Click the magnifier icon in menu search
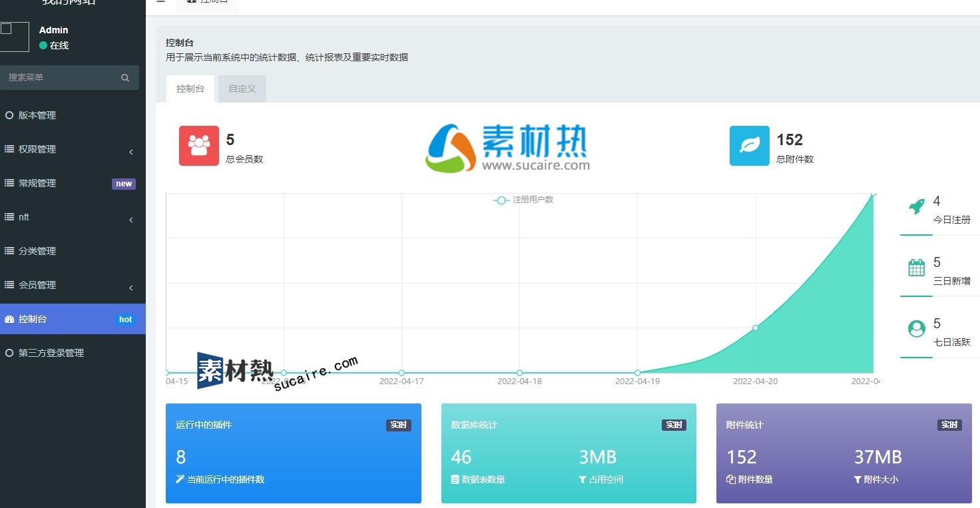980x508 pixels. coord(125,78)
